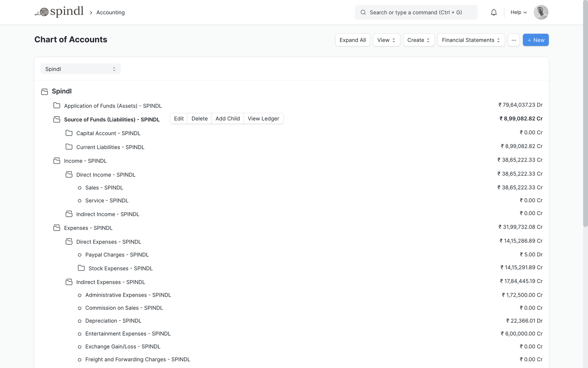Collapse the Expenses - SPINDL folder icon
The image size is (588, 368).
point(57,228)
